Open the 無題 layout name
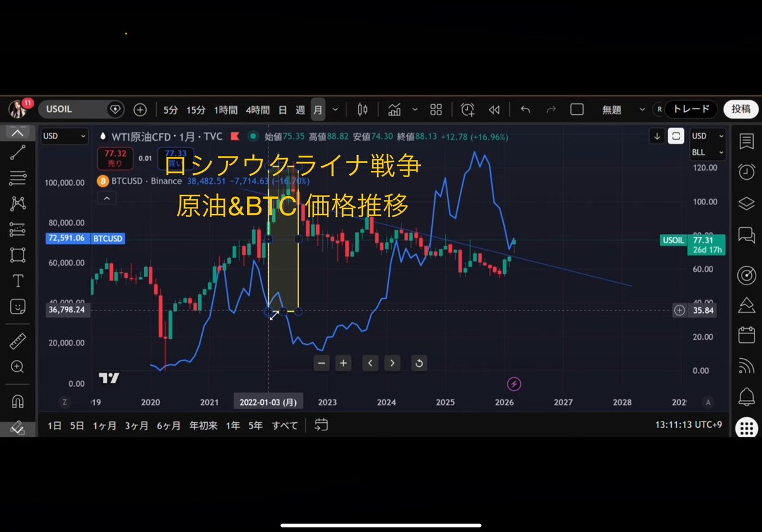Viewport: 762px width, 532px height. pos(612,109)
